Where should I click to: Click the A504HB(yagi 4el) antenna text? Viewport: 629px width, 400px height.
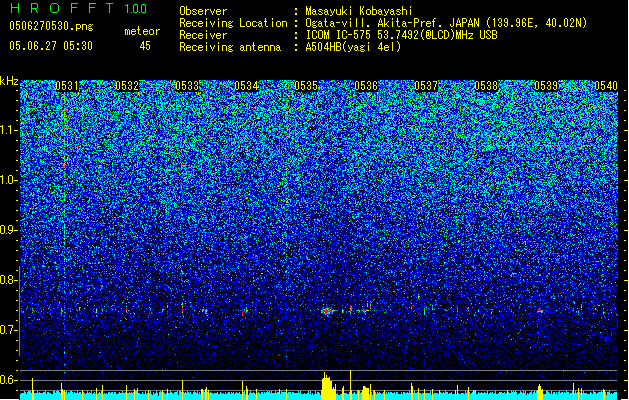pyautogui.click(x=353, y=47)
